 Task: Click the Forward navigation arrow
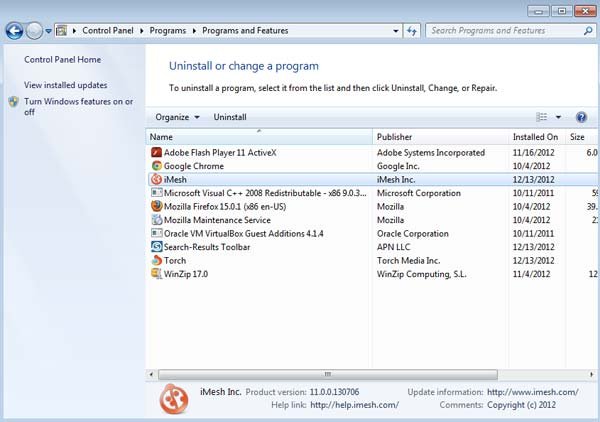point(34,31)
